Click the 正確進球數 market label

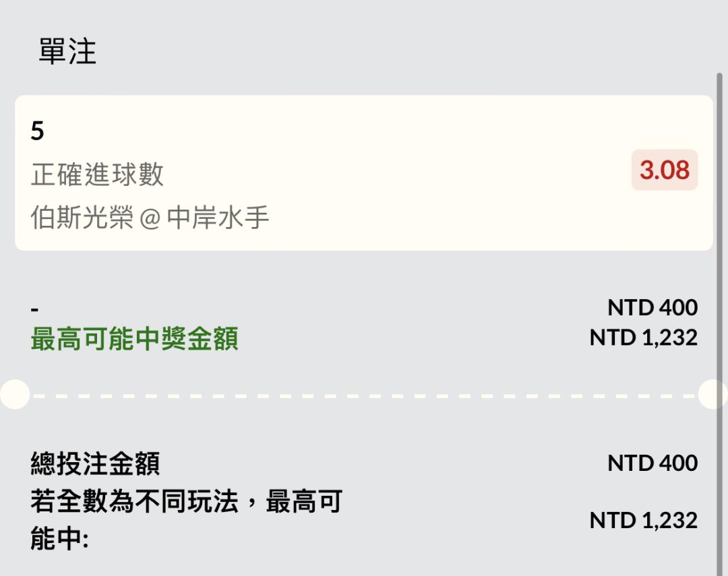[97, 174]
